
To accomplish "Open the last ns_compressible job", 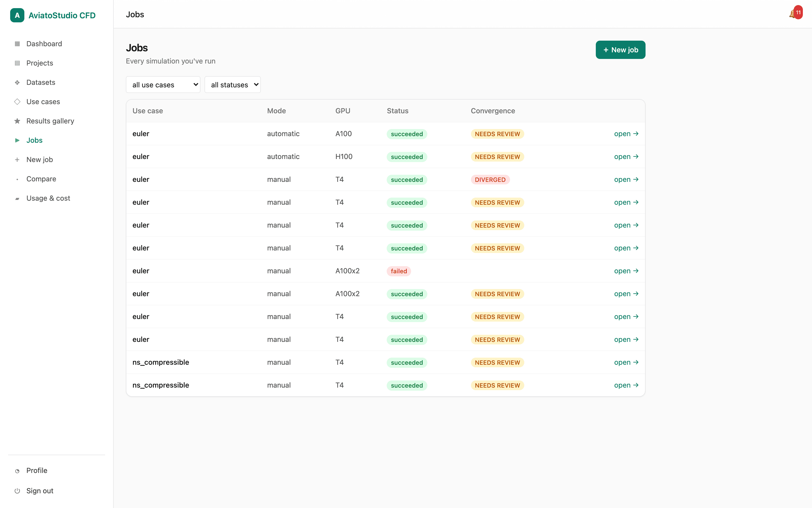I will click(626, 385).
